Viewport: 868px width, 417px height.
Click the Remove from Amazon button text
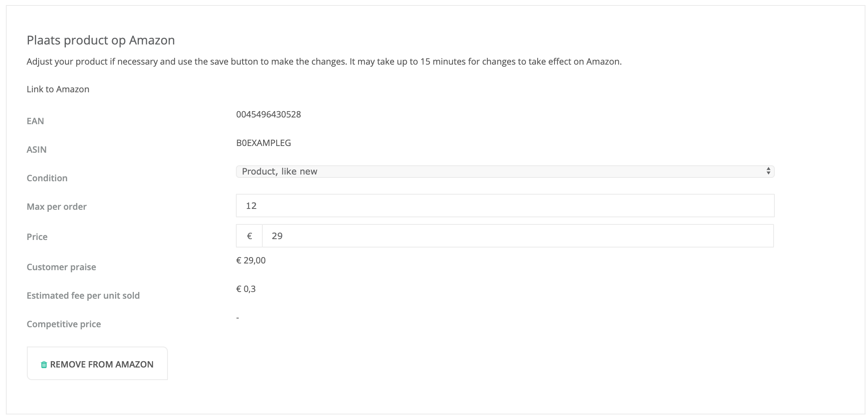pos(102,364)
